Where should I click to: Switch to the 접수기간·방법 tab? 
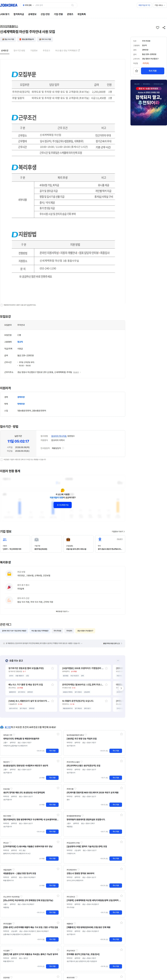19,51
